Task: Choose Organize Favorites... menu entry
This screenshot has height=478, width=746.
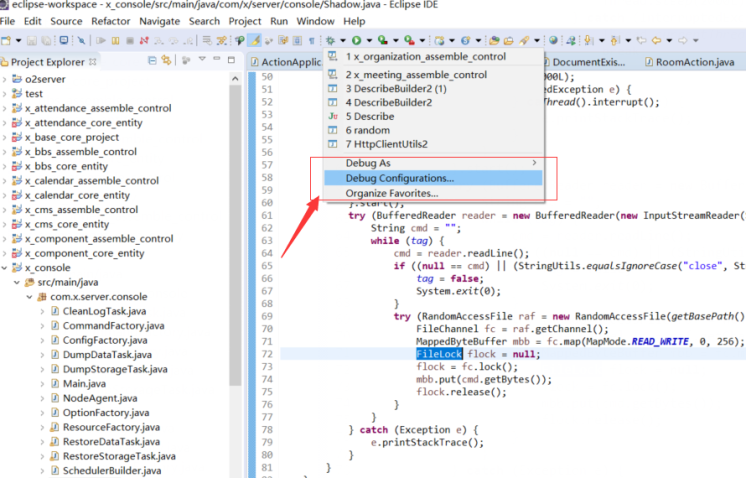Action: point(433,194)
